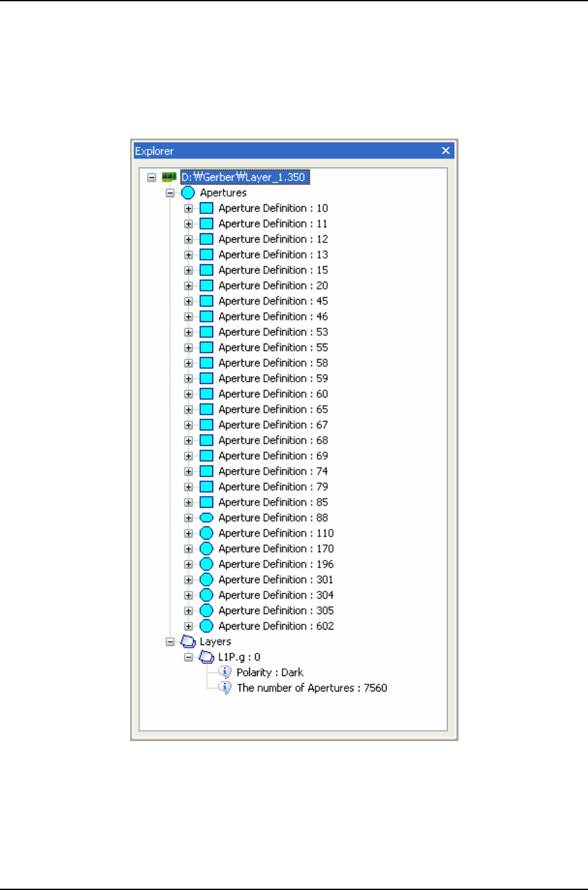Click the circle icon of Aperture Definition : 602
The width and height of the screenshot is (588, 890).
pos(206,626)
